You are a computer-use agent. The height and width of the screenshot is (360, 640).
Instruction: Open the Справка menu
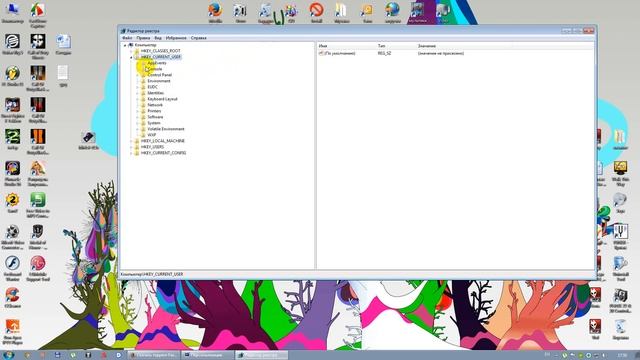point(199,38)
